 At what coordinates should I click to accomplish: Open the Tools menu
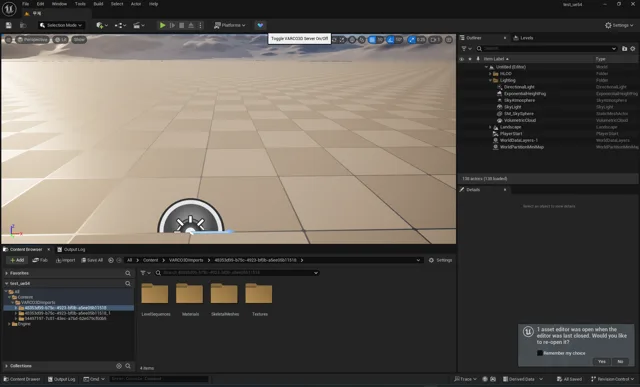(80, 4)
